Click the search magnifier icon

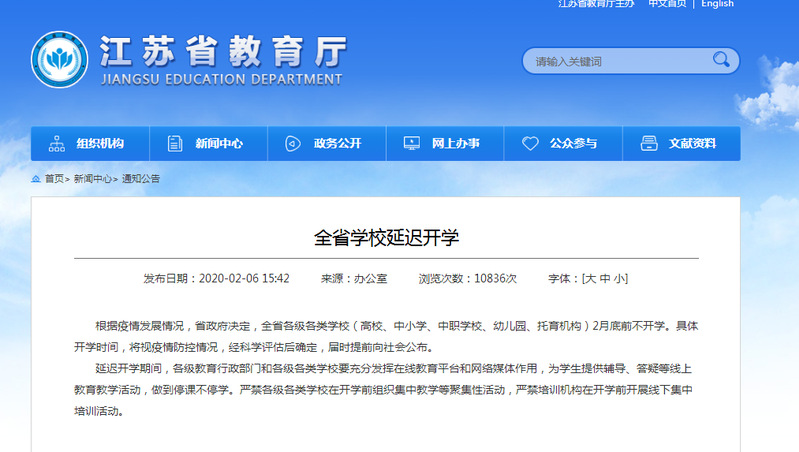tap(721, 61)
